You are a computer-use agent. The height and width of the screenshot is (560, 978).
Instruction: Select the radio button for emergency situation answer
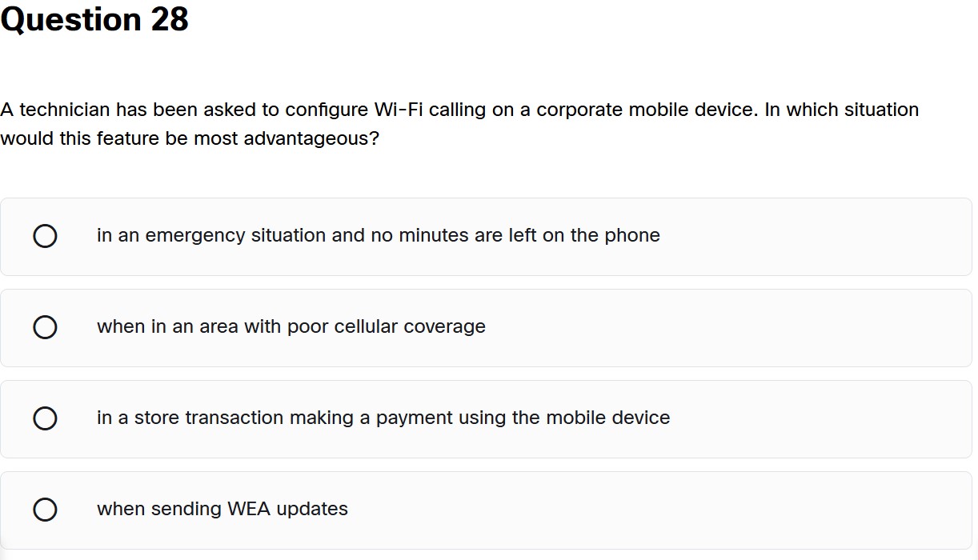45,236
